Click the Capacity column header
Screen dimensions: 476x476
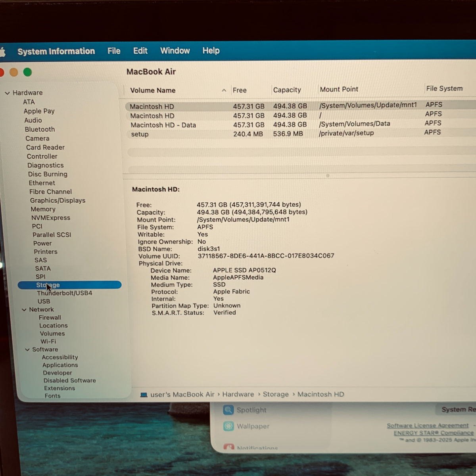coord(287,90)
